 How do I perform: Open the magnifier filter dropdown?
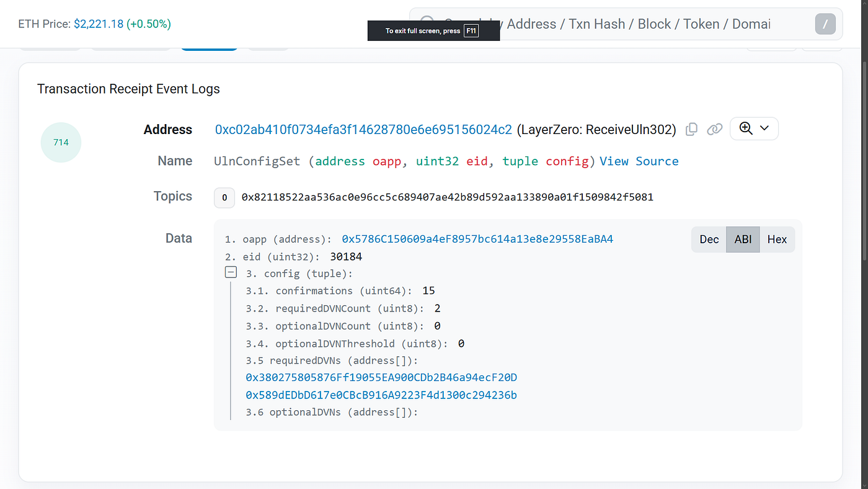[x=754, y=128]
